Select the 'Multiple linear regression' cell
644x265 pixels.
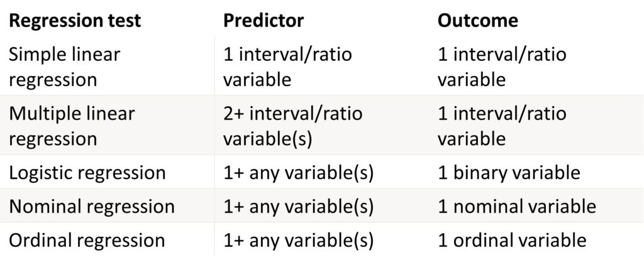pos(72,126)
